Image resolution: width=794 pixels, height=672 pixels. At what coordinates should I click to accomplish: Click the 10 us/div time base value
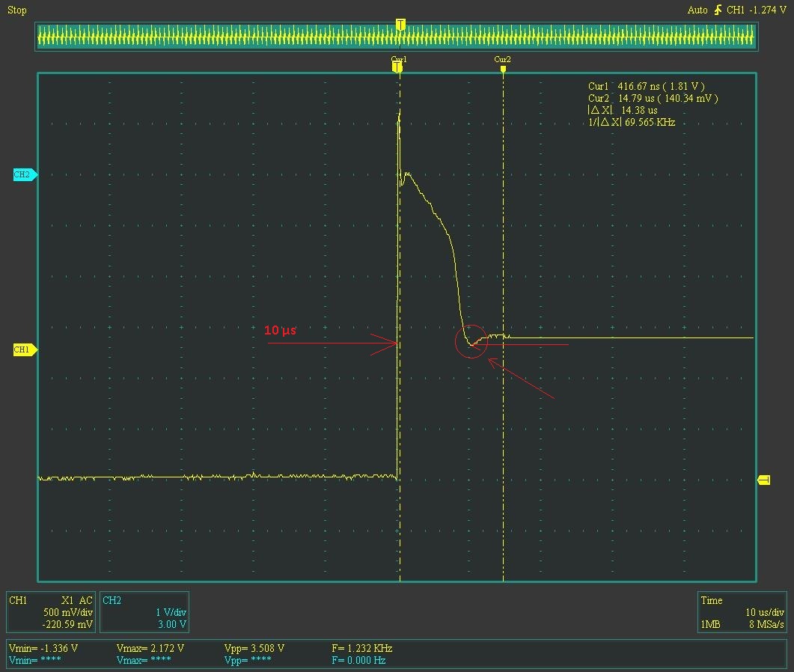(765, 612)
